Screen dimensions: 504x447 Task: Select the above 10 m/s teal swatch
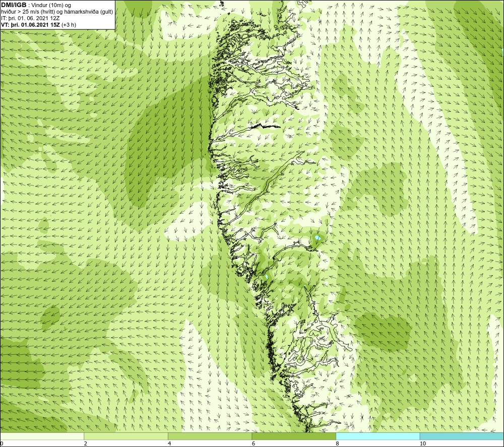(x=462, y=436)
